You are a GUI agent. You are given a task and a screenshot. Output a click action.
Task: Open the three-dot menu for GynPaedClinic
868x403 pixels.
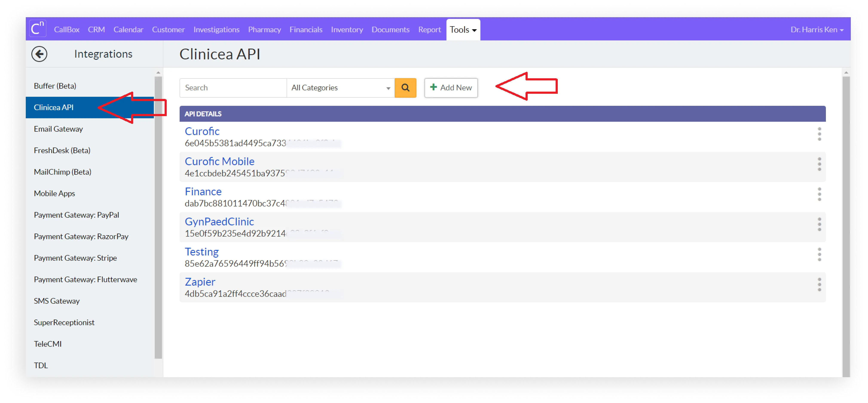[x=819, y=224]
